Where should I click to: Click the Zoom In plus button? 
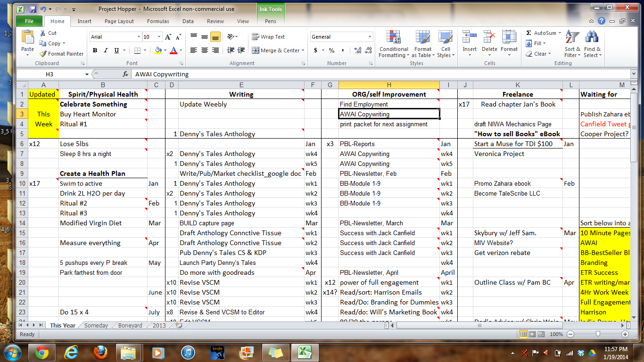625,334
